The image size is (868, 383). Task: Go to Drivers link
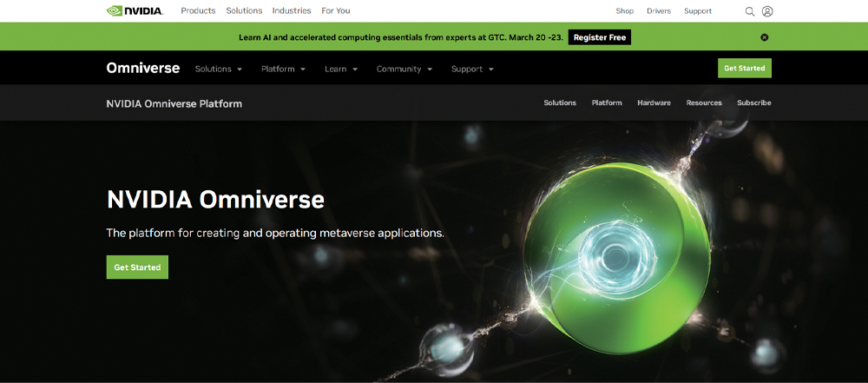coord(659,11)
